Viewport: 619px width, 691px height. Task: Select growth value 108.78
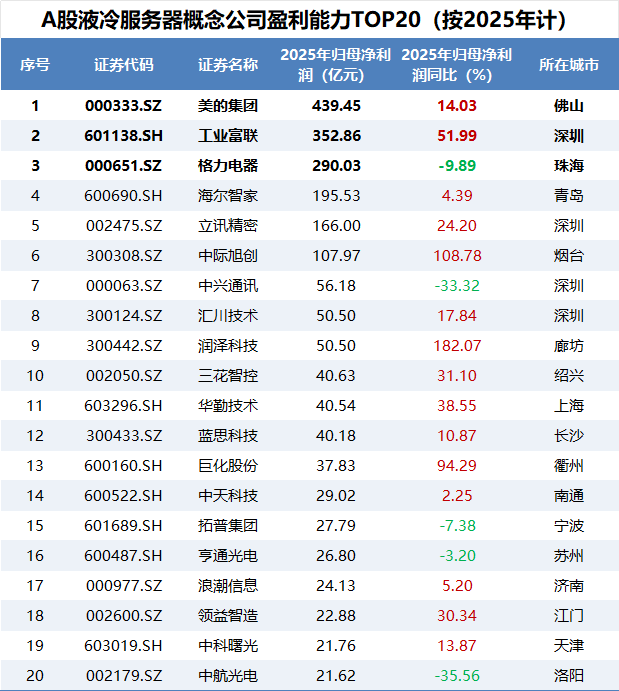click(457, 256)
